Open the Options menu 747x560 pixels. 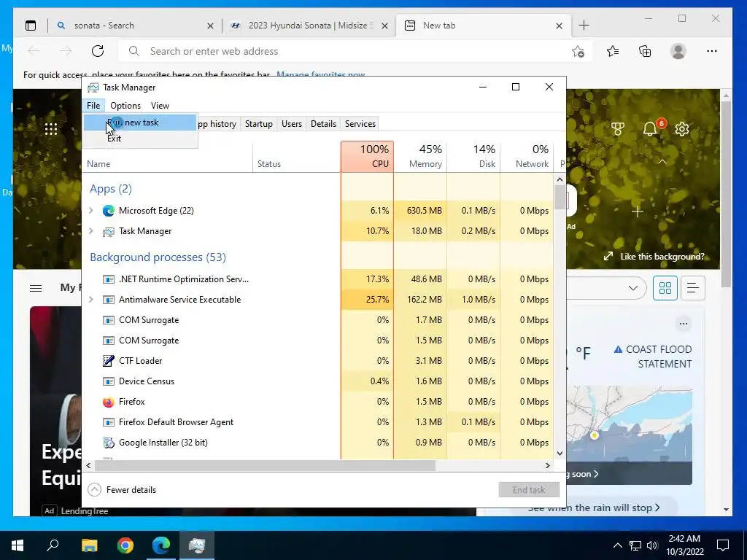[125, 106]
